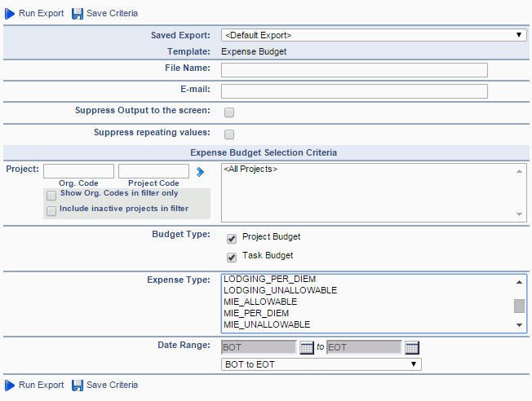Expand the BOT to EOT date range dropdown

pos(321,364)
